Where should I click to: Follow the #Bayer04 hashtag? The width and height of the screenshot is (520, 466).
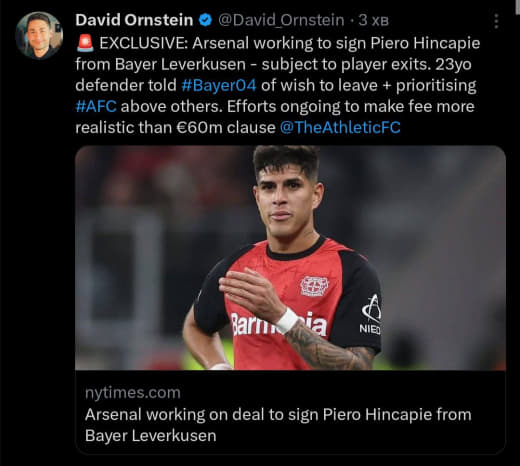(x=219, y=85)
